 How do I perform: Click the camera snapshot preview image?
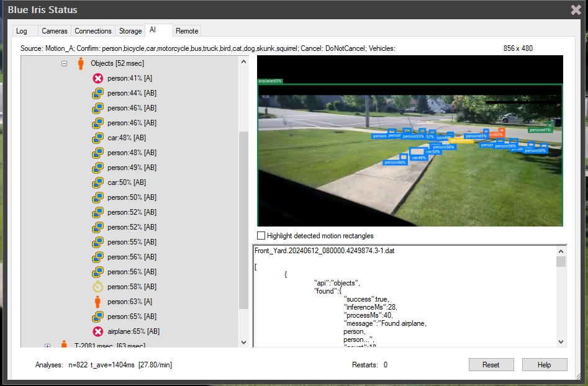pyautogui.click(x=410, y=141)
